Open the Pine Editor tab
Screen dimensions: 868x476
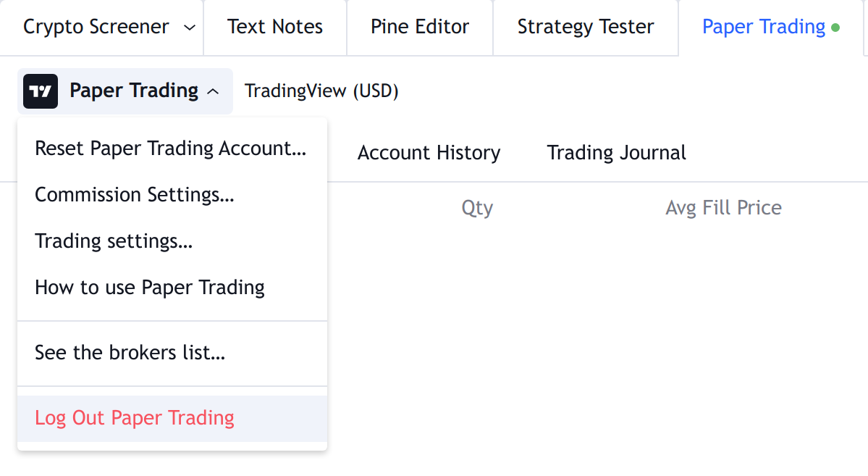click(420, 27)
